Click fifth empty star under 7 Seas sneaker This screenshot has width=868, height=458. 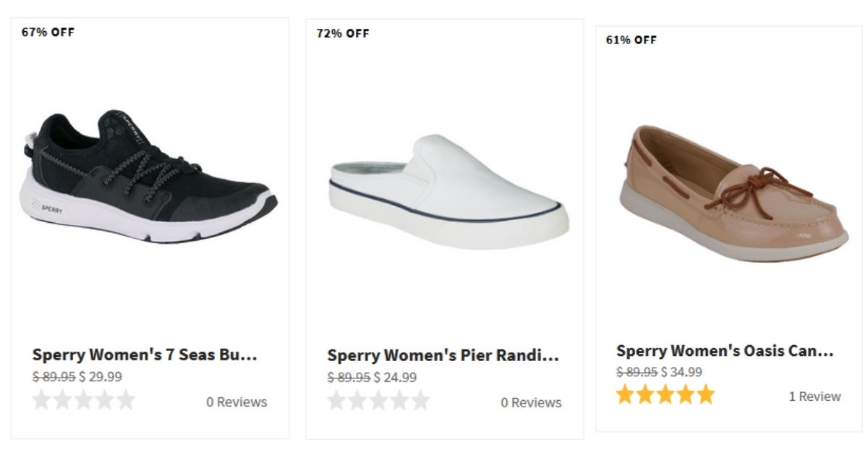tap(126, 400)
